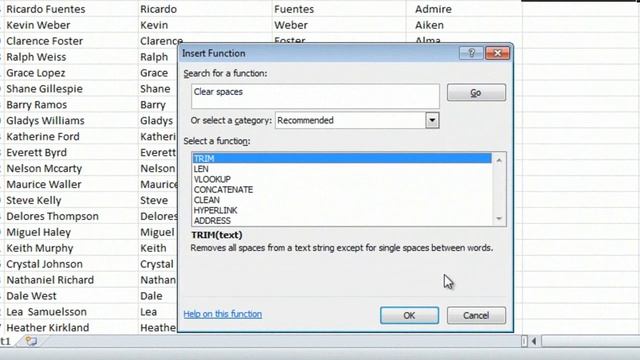The image size is (640, 360).
Task: Select TRIM in the function list
Action: 342,158
